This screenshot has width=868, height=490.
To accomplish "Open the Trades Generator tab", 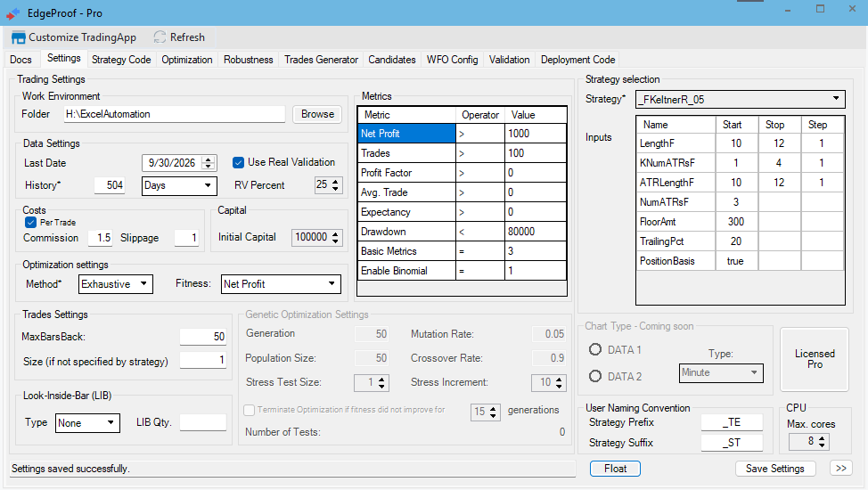I will pyautogui.click(x=321, y=60).
